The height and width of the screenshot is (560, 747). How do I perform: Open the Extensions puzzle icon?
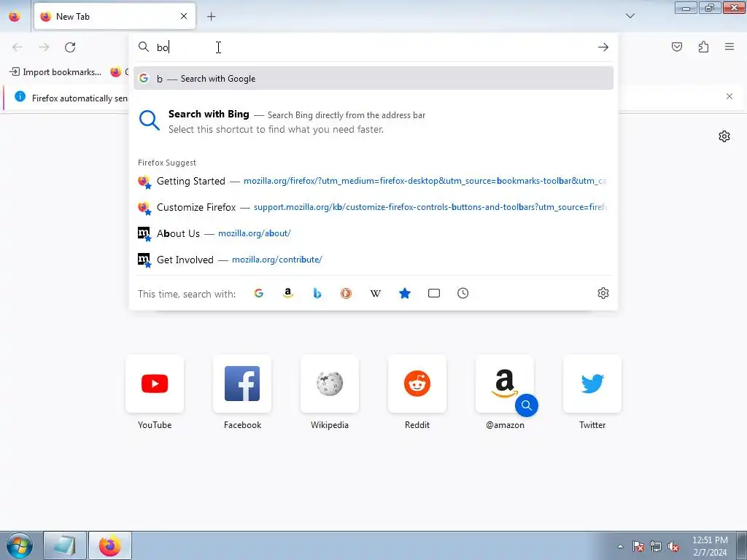click(x=703, y=47)
